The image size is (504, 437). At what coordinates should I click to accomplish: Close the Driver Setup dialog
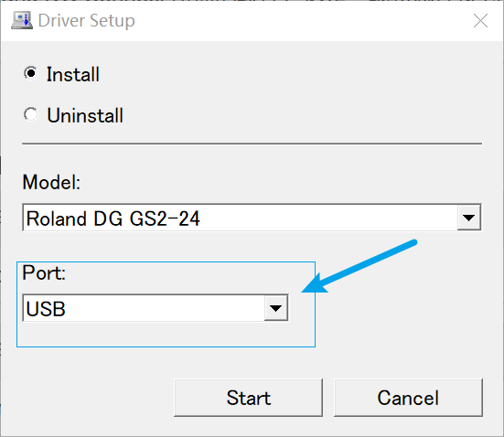(480, 21)
